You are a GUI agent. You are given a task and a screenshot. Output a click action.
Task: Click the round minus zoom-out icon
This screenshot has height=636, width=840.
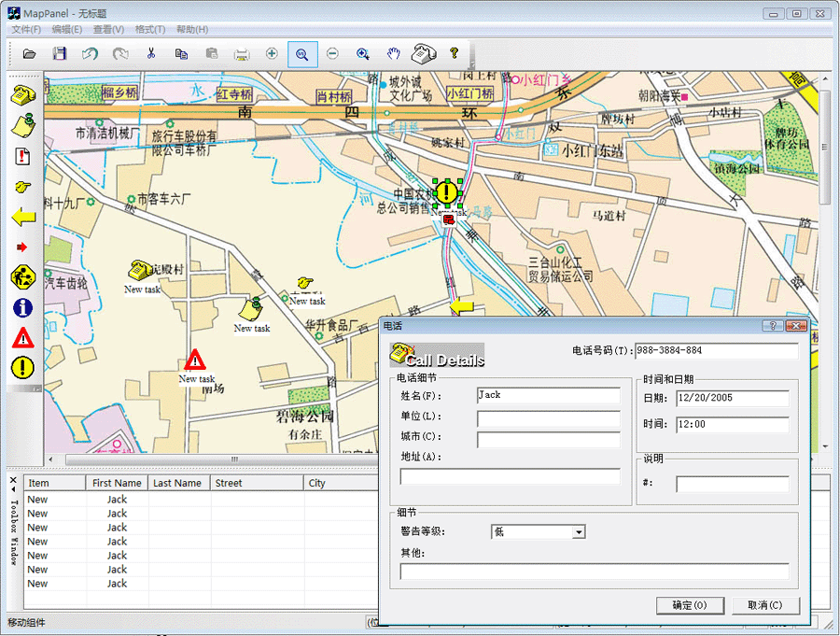click(332, 54)
